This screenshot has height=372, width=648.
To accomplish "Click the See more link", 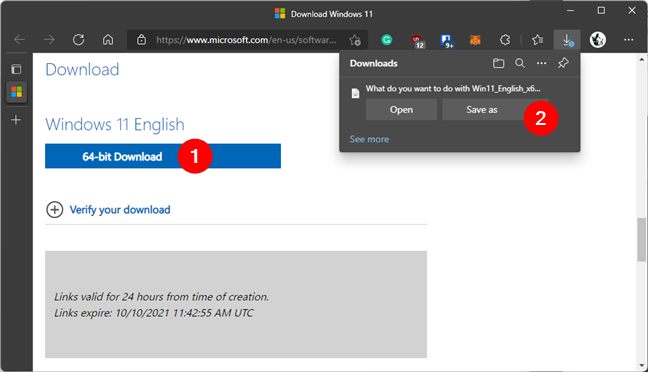I will [x=369, y=139].
